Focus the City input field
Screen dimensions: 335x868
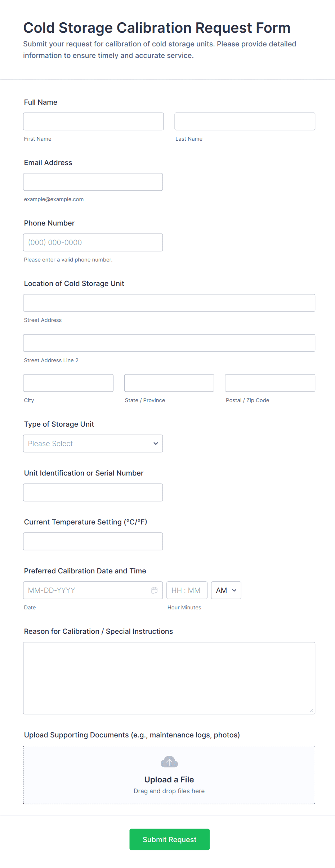68,383
